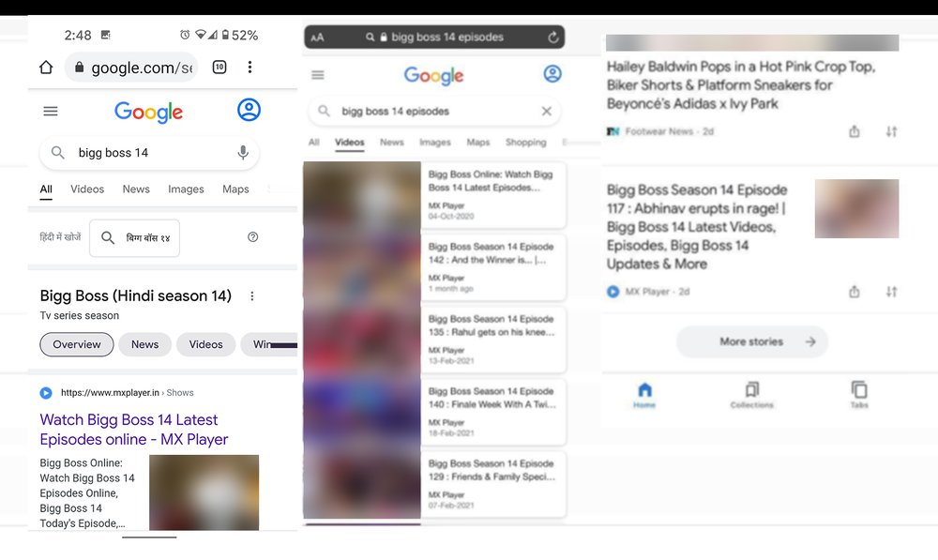Click search magnifier in 'bigg boss 14' box
The height and width of the screenshot is (560, 938).
57,153
